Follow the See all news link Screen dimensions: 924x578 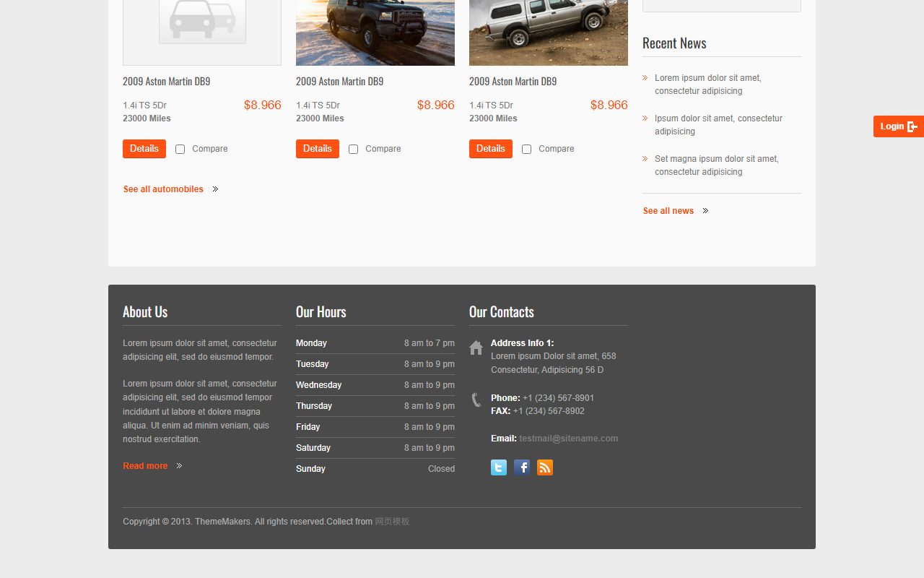[668, 211]
